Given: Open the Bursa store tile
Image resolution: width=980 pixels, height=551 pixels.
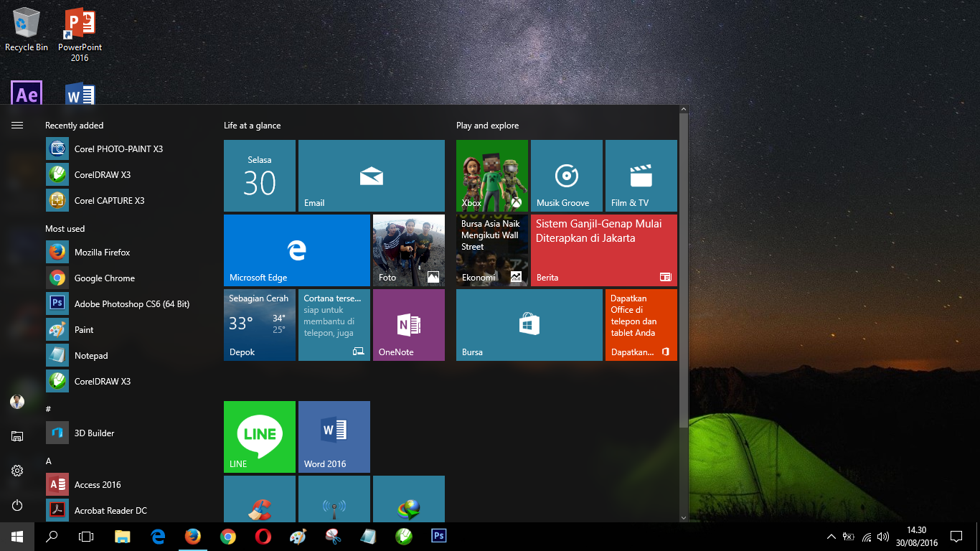Looking at the screenshot, I should pos(529,325).
